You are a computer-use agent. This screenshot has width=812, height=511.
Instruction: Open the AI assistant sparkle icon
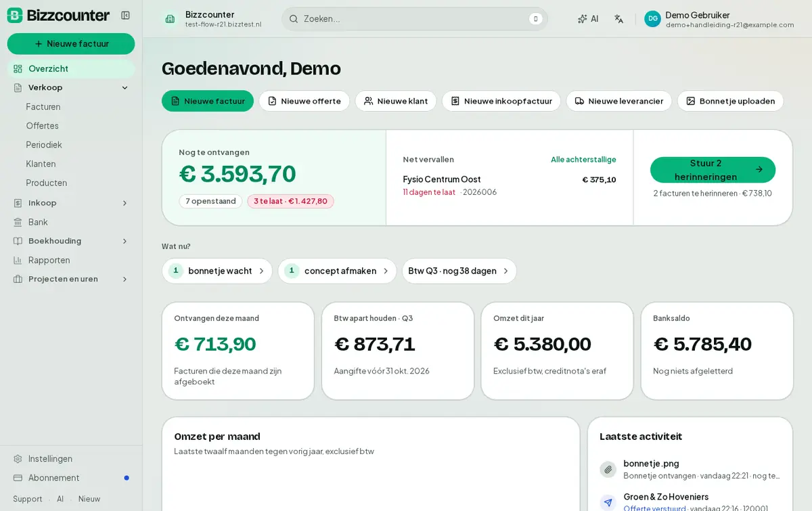pos(583,19)
